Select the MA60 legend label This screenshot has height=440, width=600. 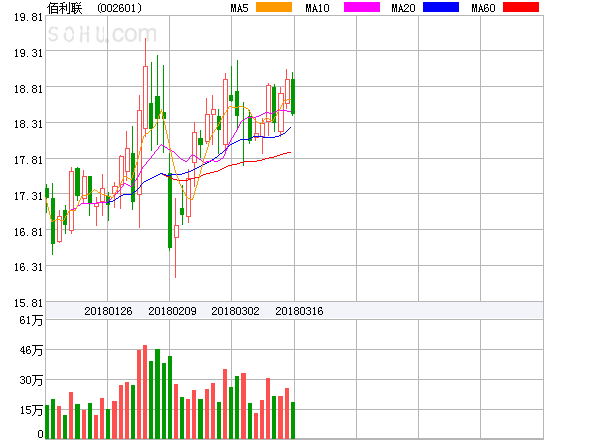click(x=483, y=8)
